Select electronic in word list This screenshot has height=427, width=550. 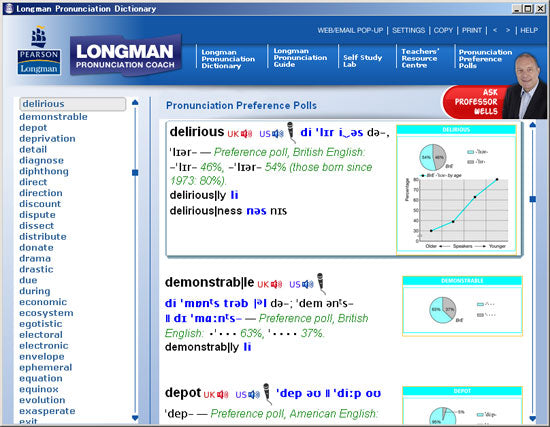click(x=43, y=345)
